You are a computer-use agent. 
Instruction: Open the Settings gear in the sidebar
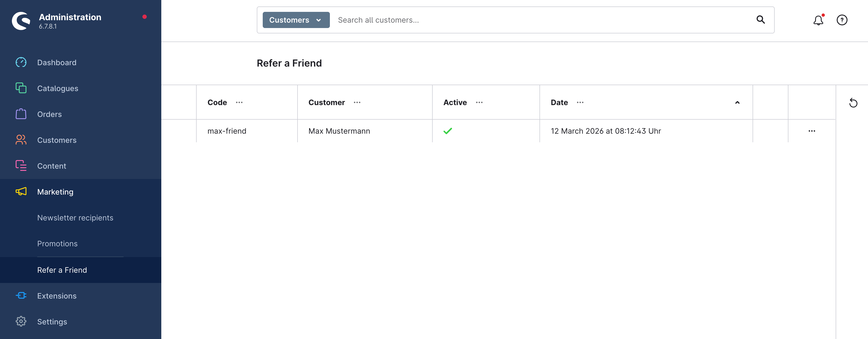(x=21, y=321)
